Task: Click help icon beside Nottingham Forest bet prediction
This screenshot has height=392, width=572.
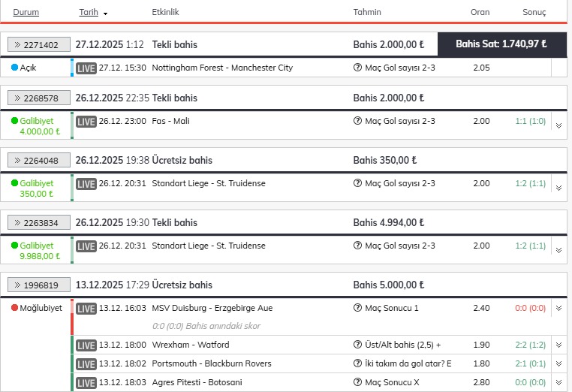Action: [x=357, y=68]
